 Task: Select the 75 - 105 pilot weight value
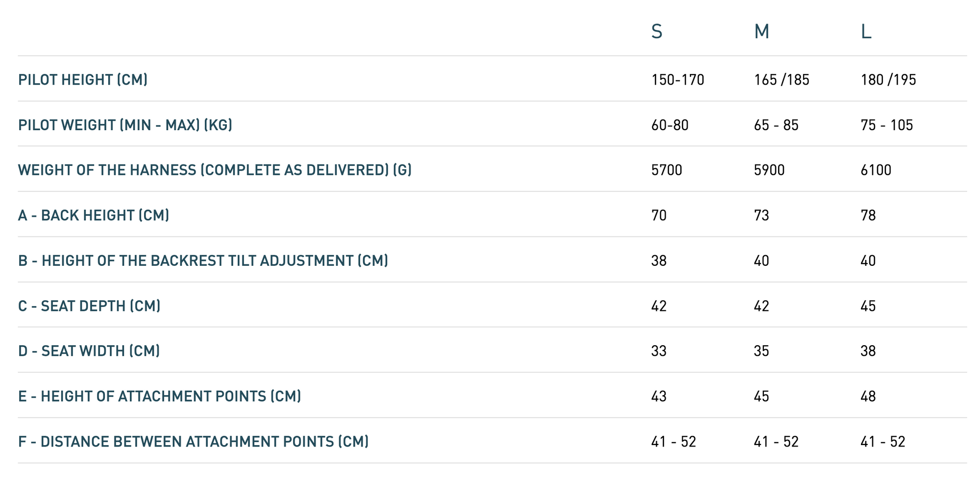click(x=887, y=125)
